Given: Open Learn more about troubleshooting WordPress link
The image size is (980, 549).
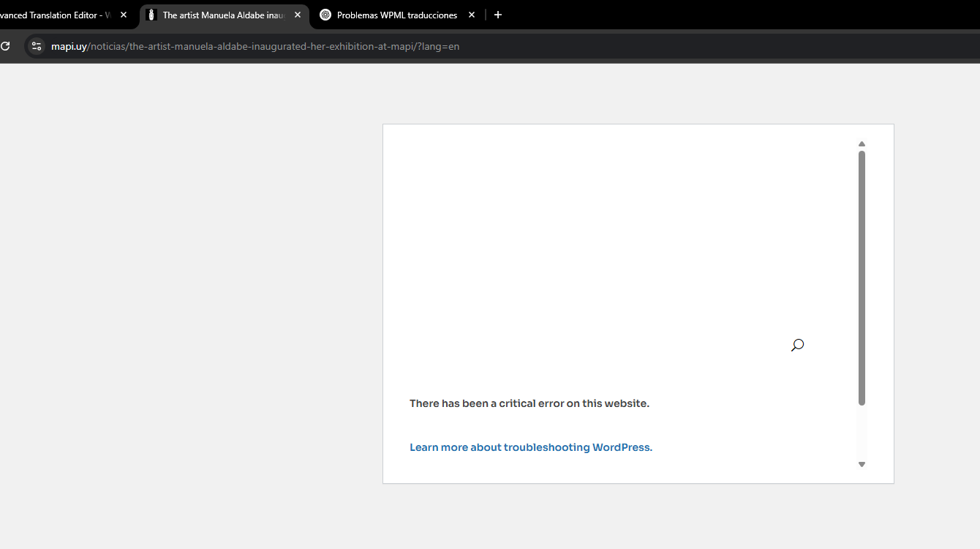Looking at the screenshot, I should (x=530, y=447).
